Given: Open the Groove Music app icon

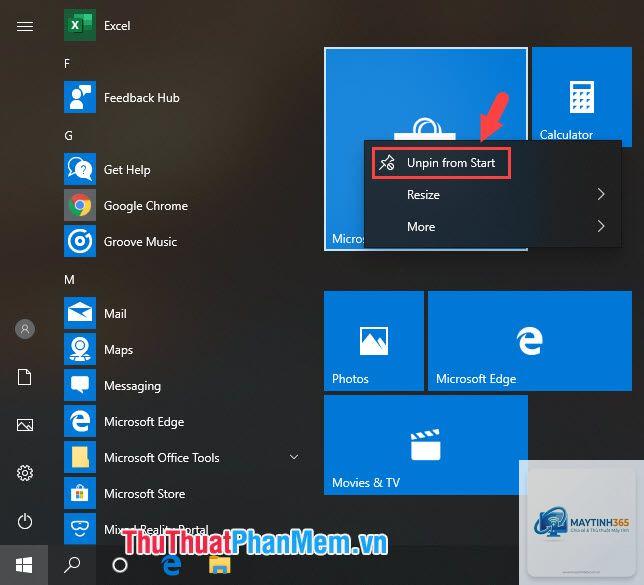Looking at the screenshot, I should (x=80, y=241).
